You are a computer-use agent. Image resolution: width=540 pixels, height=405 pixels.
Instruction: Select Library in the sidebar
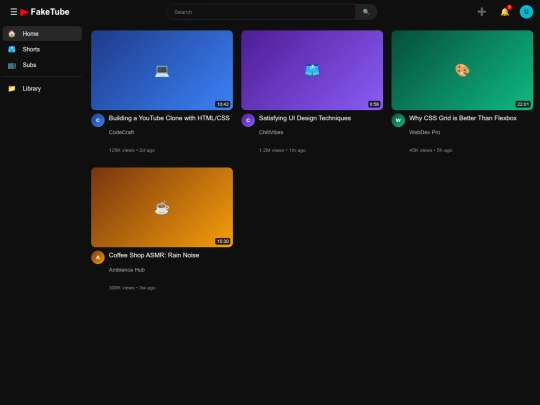point(42,89)
